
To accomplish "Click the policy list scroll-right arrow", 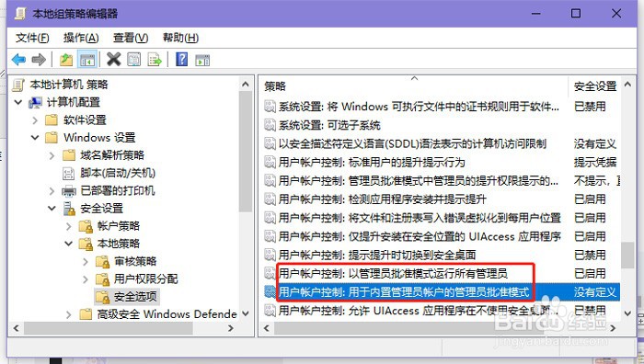I will pyautogui.click(x=614, y=328).
